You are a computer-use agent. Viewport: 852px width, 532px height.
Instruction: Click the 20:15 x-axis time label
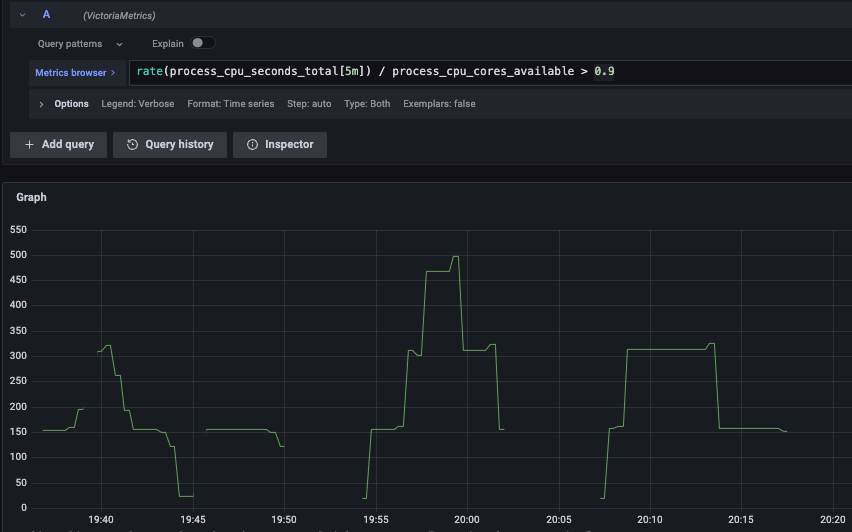741,520
